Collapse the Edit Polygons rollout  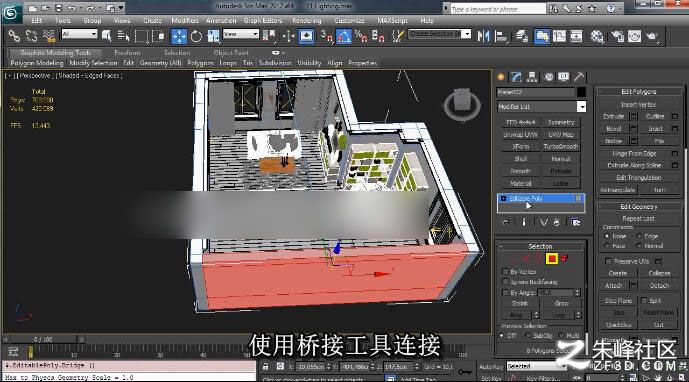point(638,91)
